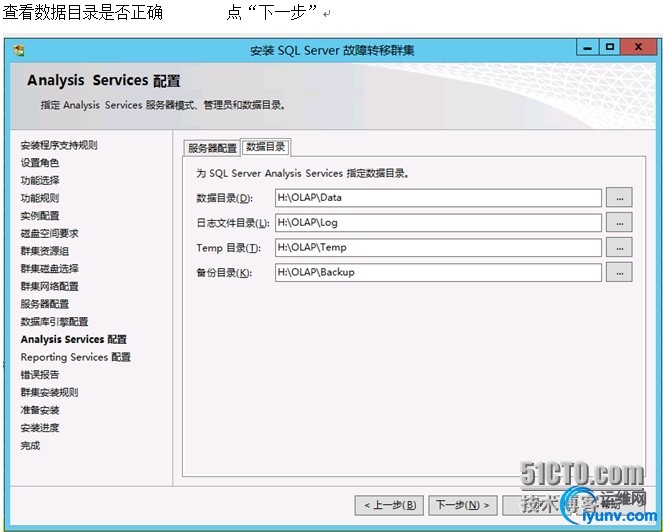Click the 数据目录(D): label

click(x=225, y=198)
